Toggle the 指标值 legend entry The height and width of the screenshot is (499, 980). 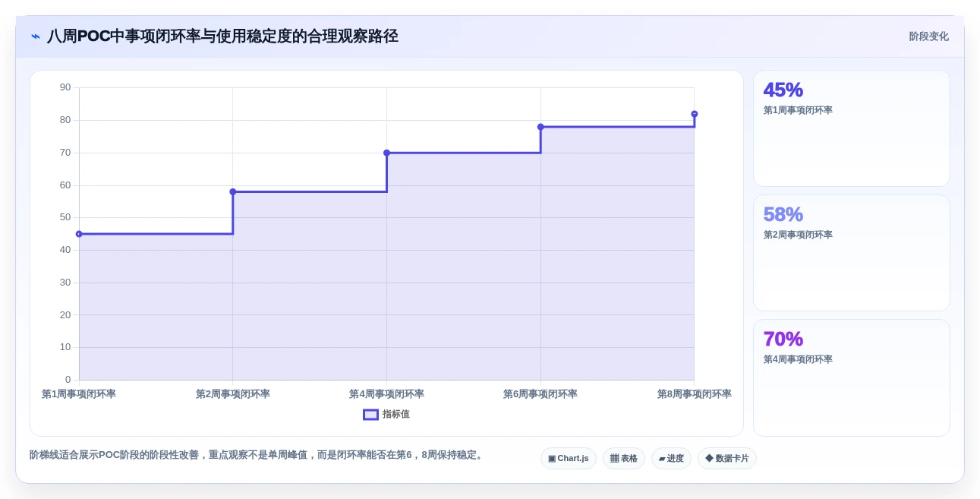point(386,414)
